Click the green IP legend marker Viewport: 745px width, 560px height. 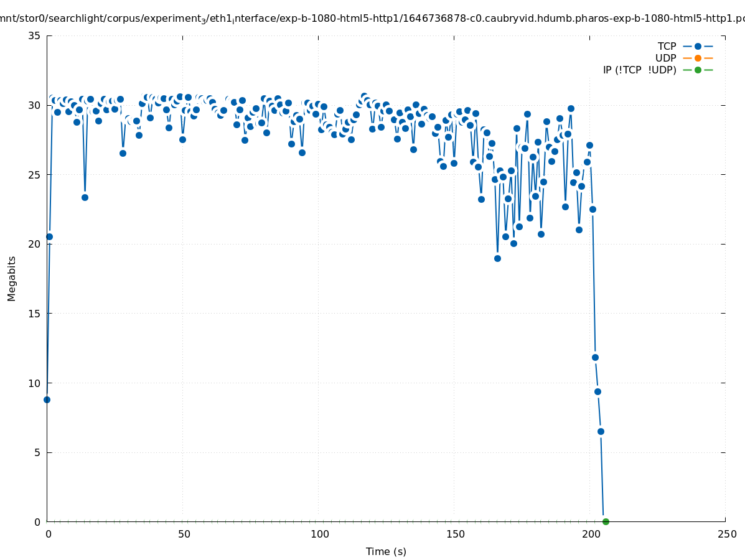(698, 70)
